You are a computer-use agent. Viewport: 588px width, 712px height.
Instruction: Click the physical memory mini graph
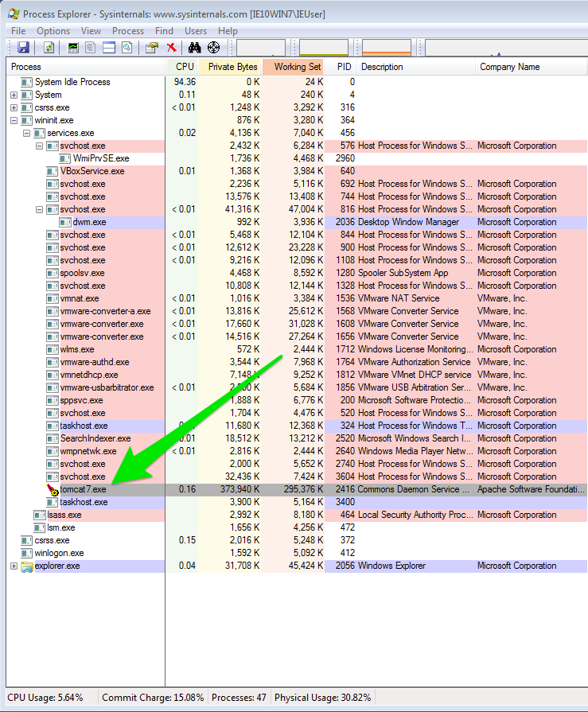coord(387,48)
